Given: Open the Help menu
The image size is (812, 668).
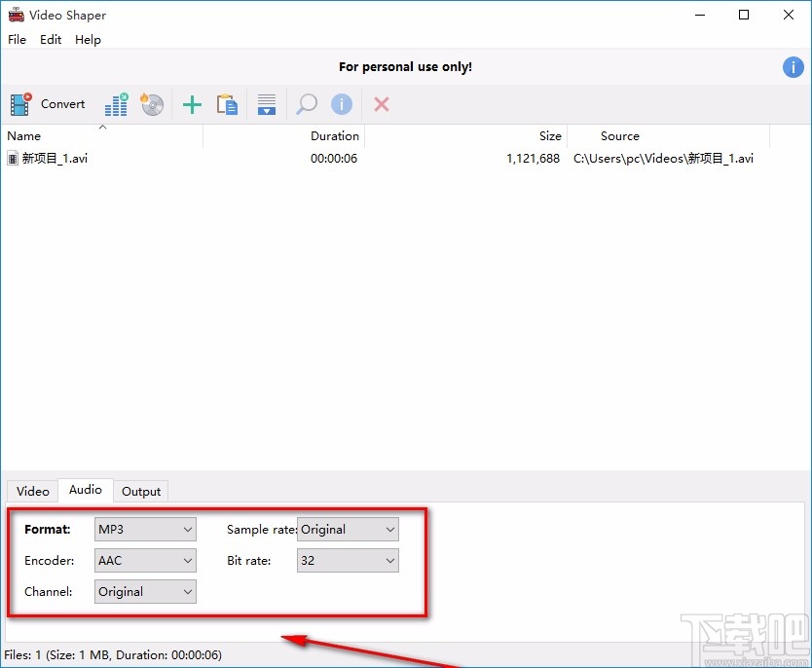Looking at the screenshot, I should tap(88, 39).
